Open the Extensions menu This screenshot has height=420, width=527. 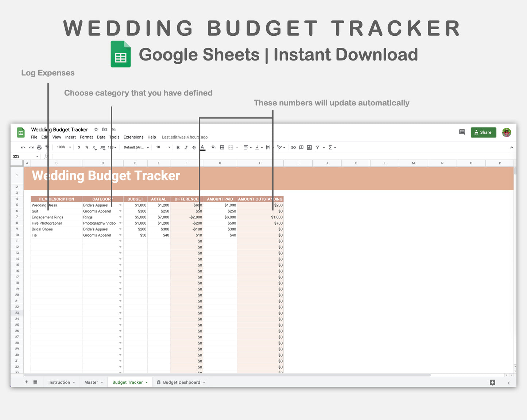click(133, 137)
